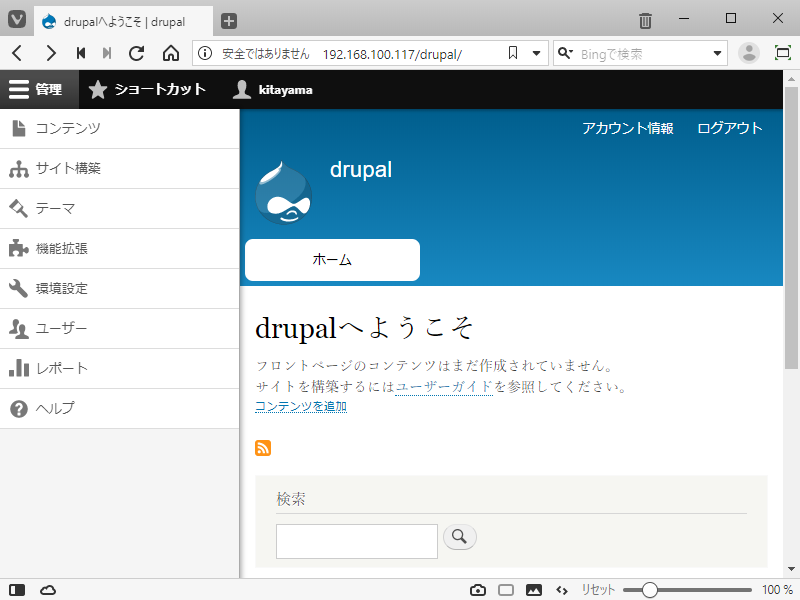Submit search with magnifier button

point(460,537)
